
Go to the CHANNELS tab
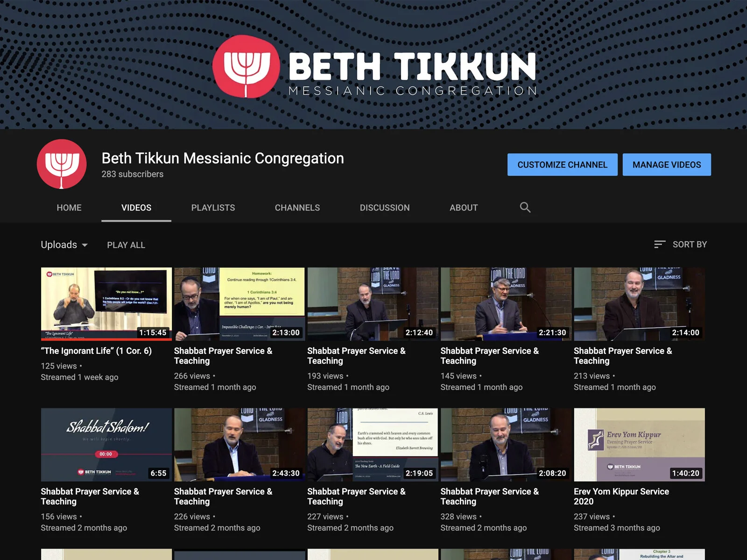[297, 208]
